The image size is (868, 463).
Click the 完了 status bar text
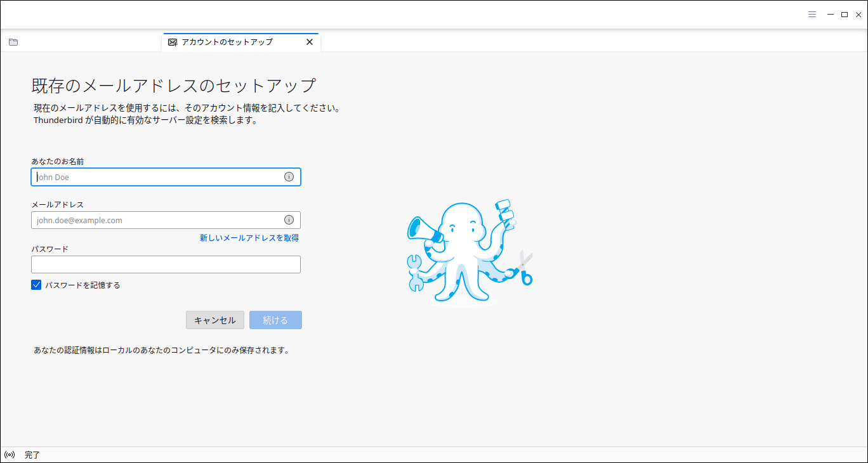32,455
